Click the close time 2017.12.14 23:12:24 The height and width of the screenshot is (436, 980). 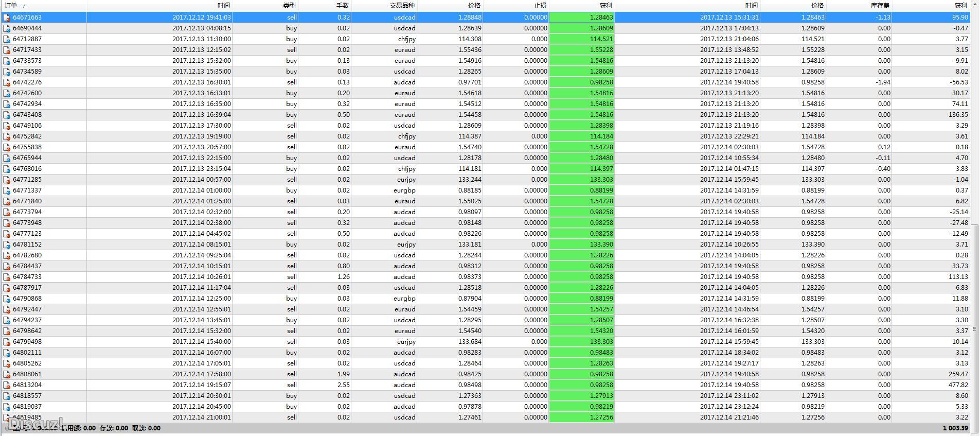point(729,407)
